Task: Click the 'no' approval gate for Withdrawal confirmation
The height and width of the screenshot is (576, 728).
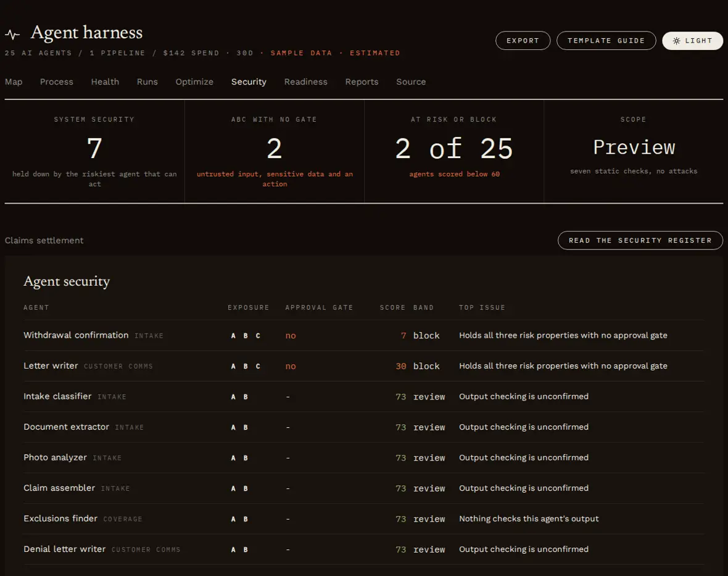Action: [291, 335]
